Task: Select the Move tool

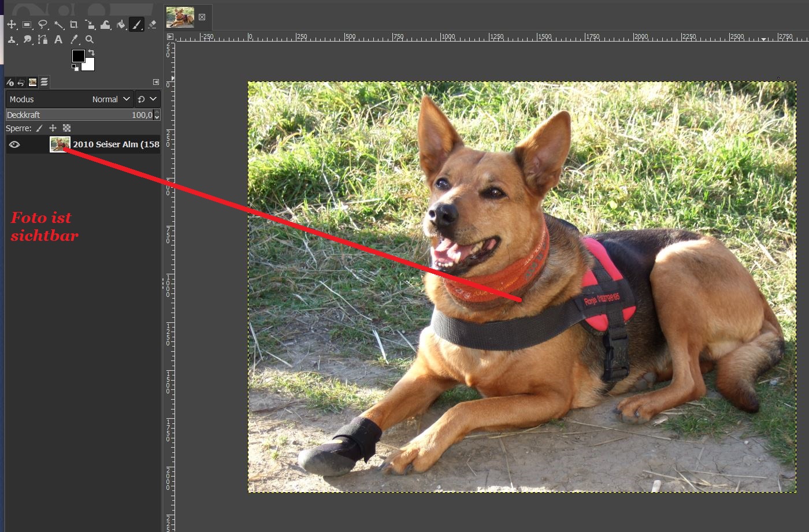Action: [x=12, y=24]
